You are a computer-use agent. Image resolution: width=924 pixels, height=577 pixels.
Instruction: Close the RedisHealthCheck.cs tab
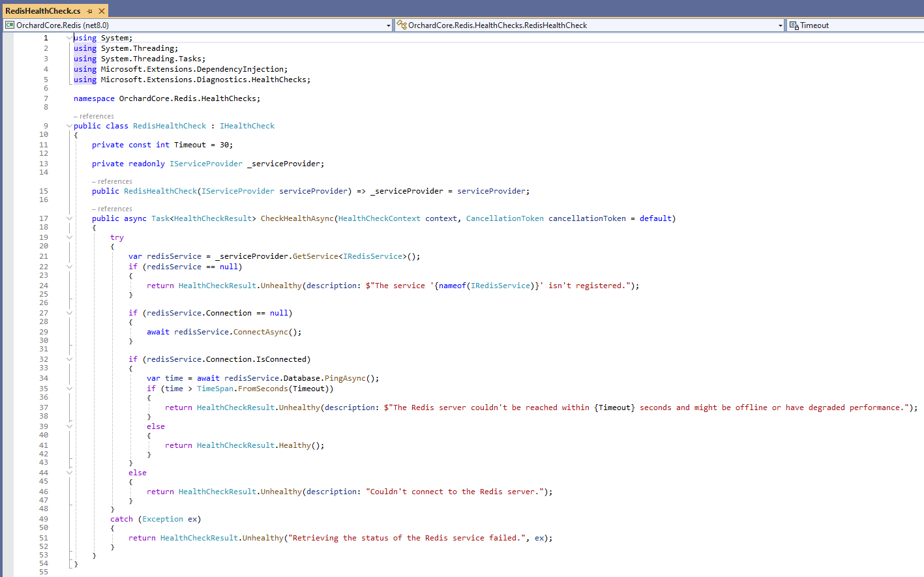[102, 11]
